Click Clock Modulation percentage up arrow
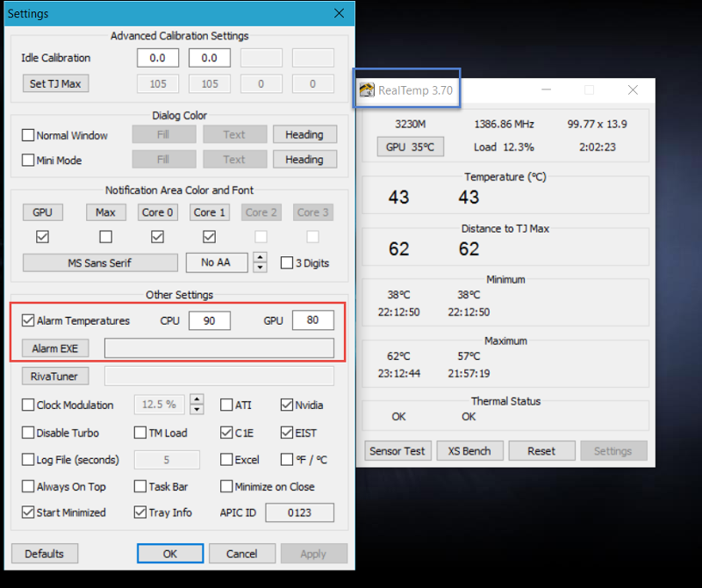The height and width of the screenshot is (588, 702). coord(197,399)
